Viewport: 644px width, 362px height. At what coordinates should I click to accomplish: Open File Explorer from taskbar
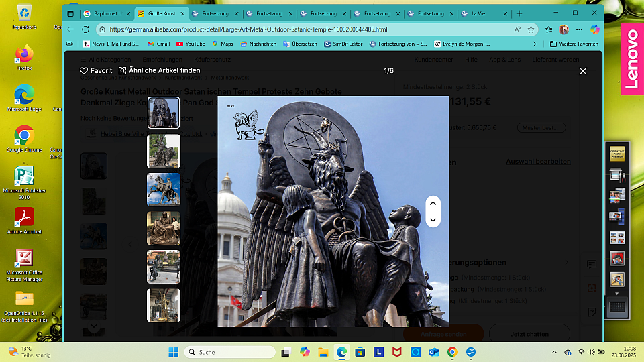click(x=323, y=352)
